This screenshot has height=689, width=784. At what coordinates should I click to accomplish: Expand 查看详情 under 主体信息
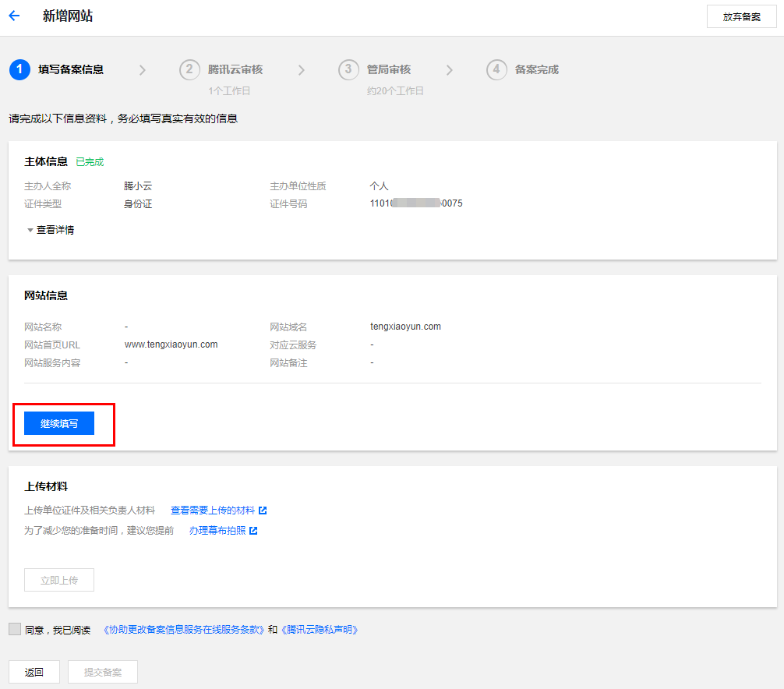51,230
